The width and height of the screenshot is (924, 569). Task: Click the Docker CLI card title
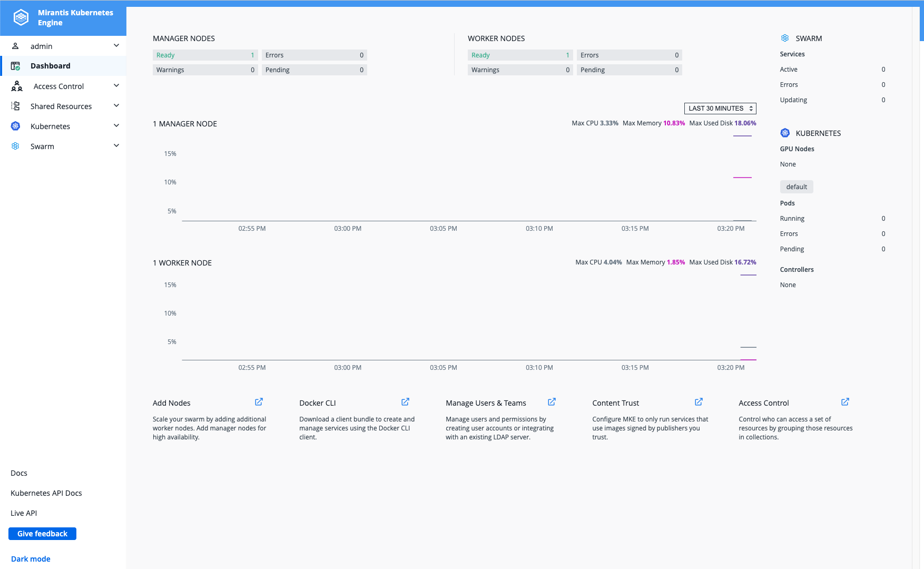click(318, 403)
